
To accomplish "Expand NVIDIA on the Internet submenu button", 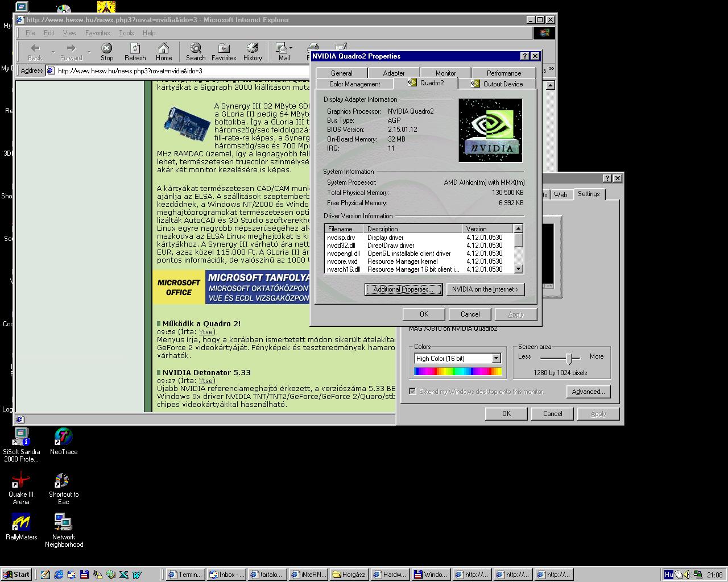I will coord(485,289).
